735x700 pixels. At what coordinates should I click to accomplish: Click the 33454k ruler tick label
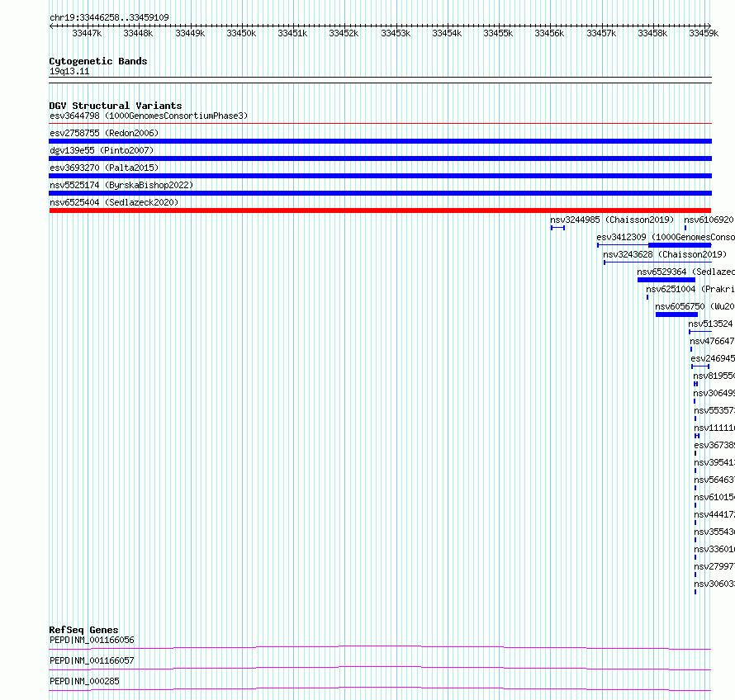(x=447, y=33)
